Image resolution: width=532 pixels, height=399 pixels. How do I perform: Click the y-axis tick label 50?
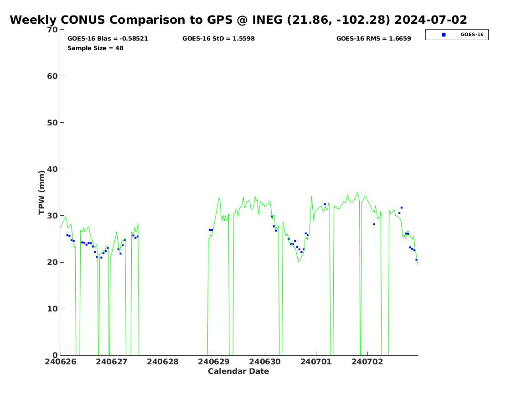tap(52, 123)
